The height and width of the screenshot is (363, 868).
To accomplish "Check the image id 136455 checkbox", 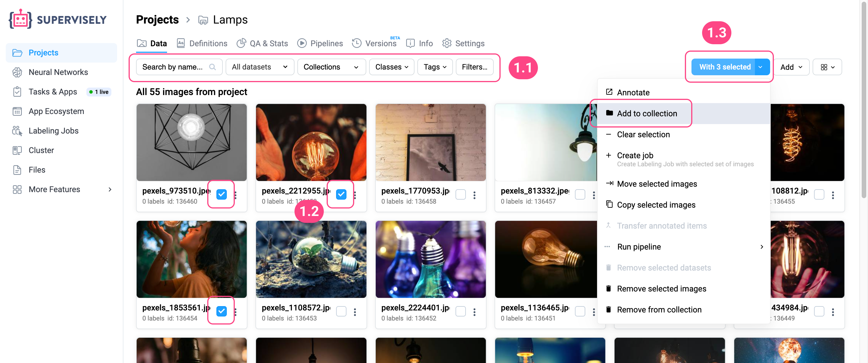I will 819,194.
